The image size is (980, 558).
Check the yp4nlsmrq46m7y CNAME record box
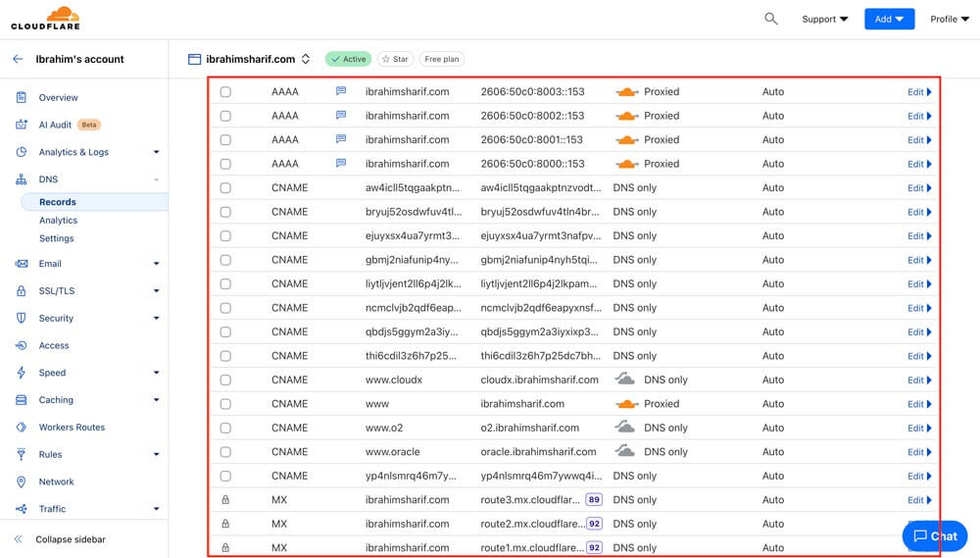point(225,476)
